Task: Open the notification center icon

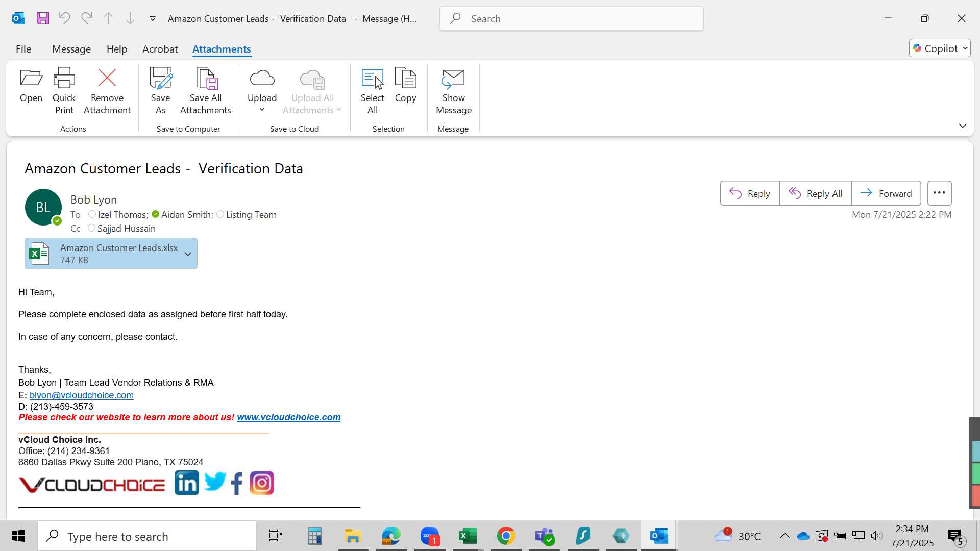Action: [956, 536]
